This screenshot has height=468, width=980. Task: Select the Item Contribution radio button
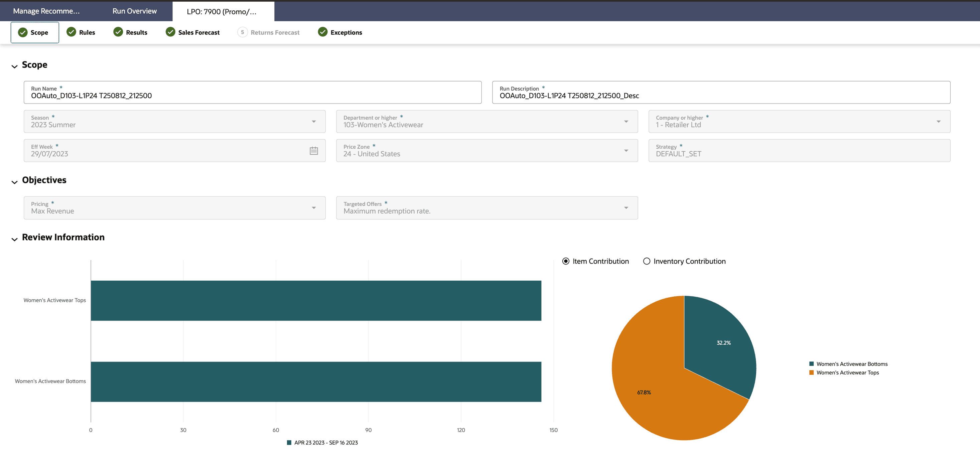(x=566, y=262)
